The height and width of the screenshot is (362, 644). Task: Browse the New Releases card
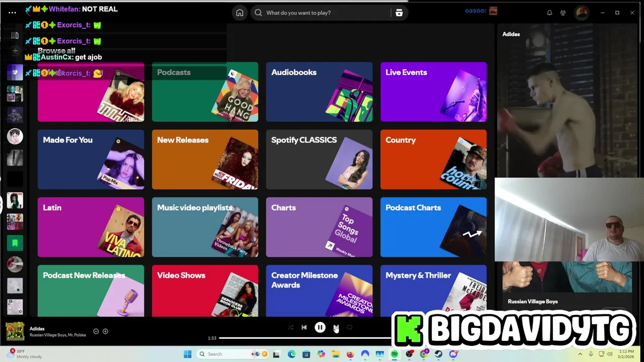pyautogui.click(x=205, y=159)
